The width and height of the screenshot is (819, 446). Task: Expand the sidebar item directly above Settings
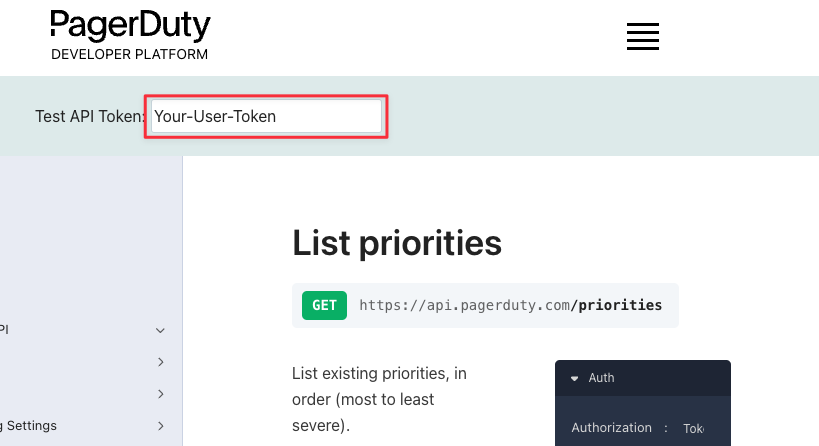coord(160,394)
